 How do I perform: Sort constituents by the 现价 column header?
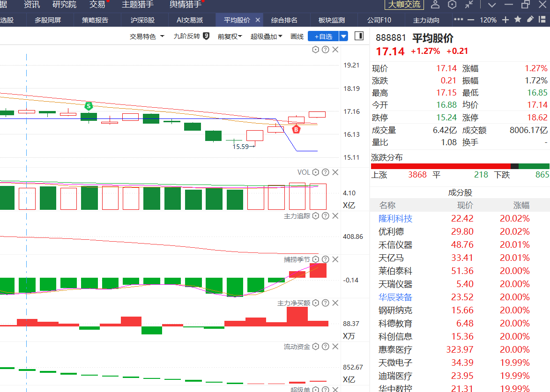tap(465, 205)
